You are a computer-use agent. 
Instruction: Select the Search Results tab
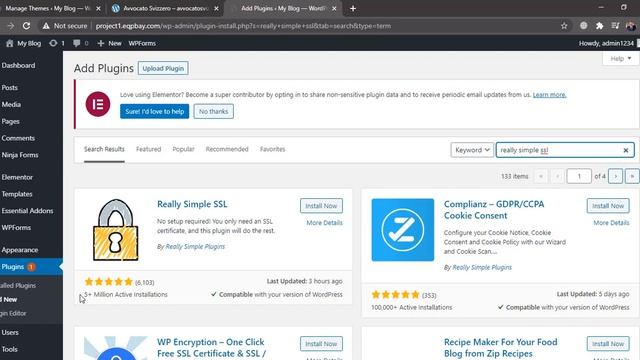tap(104, 149)
